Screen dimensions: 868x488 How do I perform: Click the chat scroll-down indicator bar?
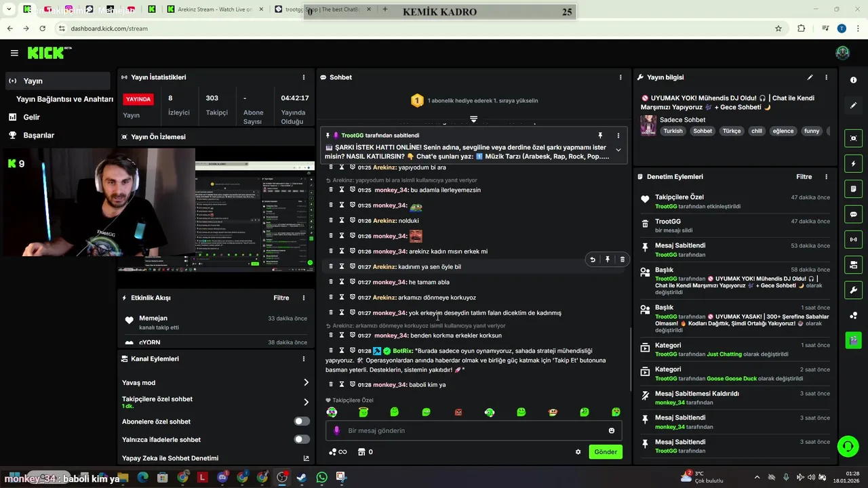[473, 119]
